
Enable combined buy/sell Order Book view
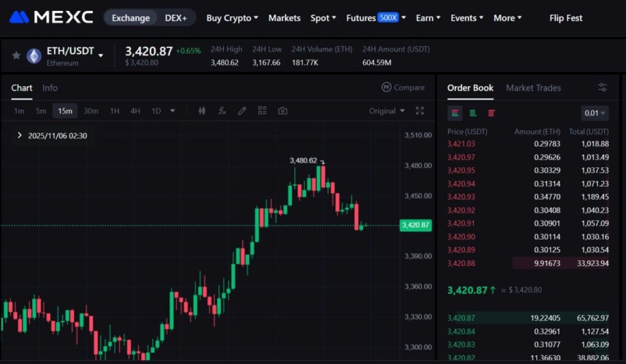455,113
